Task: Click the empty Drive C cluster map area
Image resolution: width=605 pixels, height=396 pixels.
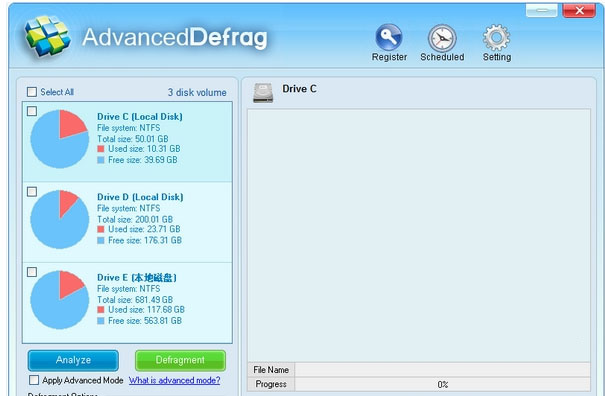Action: tap(419, 235)
